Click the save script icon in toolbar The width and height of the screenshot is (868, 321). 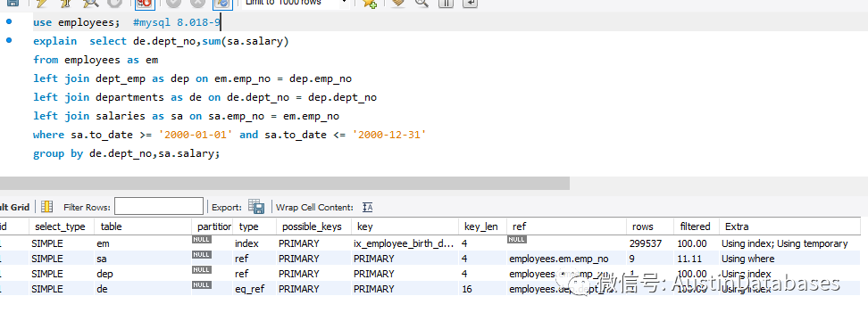(13, 4)
